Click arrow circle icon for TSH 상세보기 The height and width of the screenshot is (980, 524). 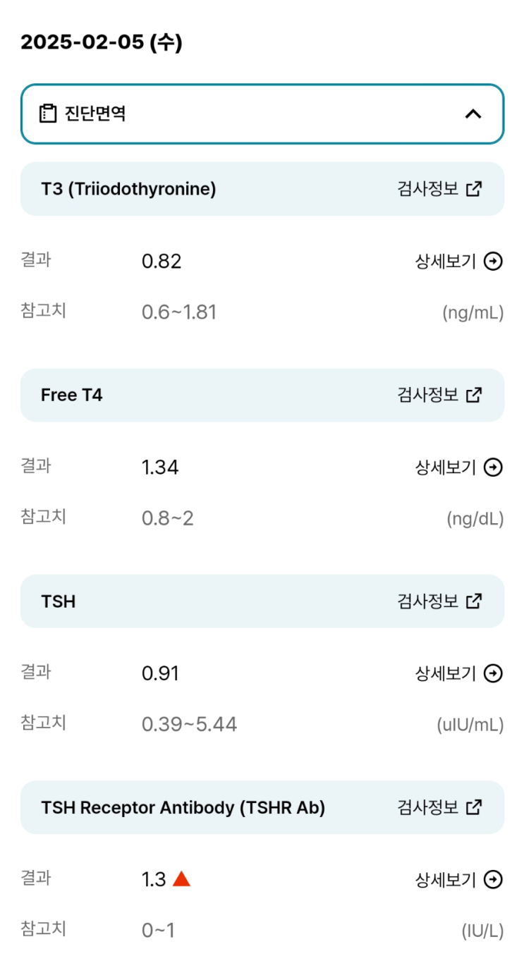coord(494,674)
